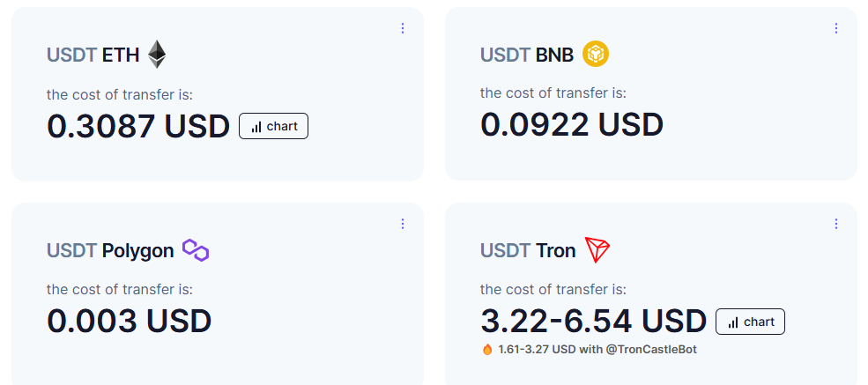
Task: Click the @TronCastleBot discount text
Action: [597, 350]
